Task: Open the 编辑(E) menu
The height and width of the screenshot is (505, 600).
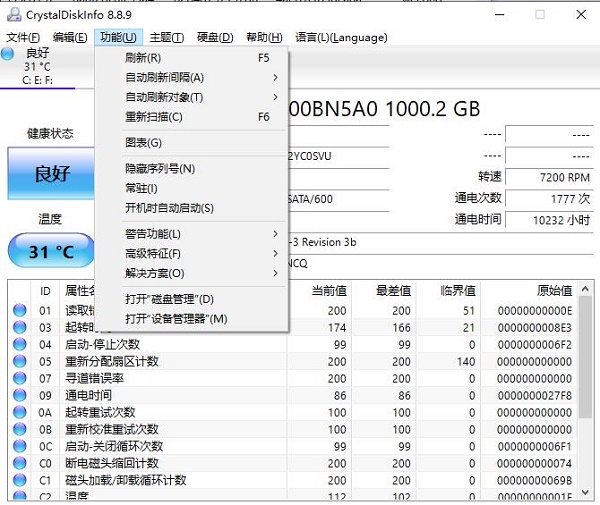Action: [70, 37]
